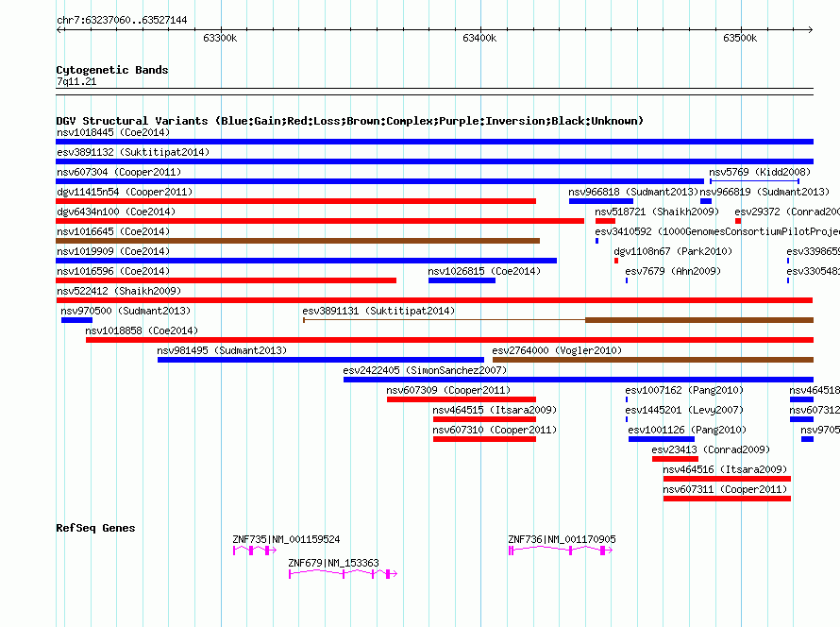Open dgv6434n100 (Coe2014) loss variant
840x627 pixels.
[320, 221]
